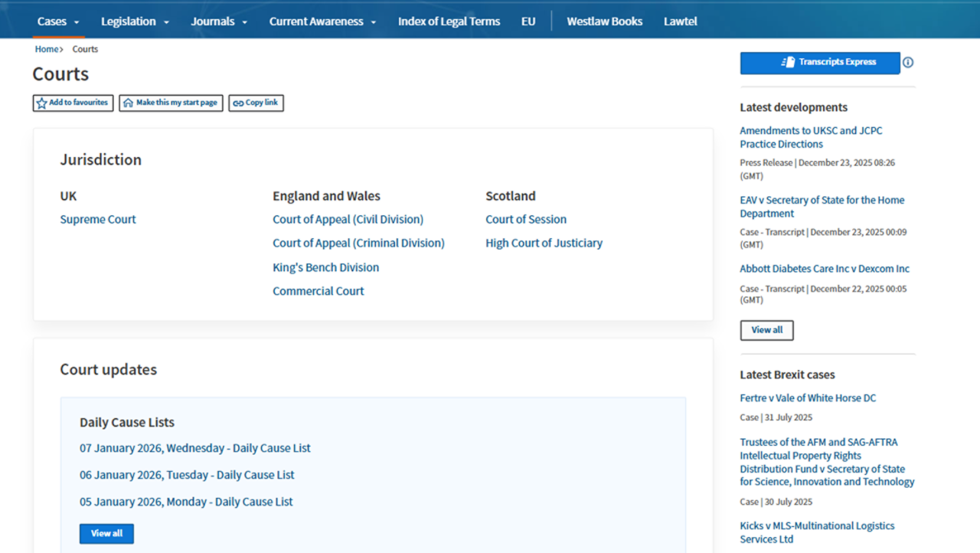980x553 pixels.
Task: Click View all under Daily Cause Lists
Action: click(106, 534)
